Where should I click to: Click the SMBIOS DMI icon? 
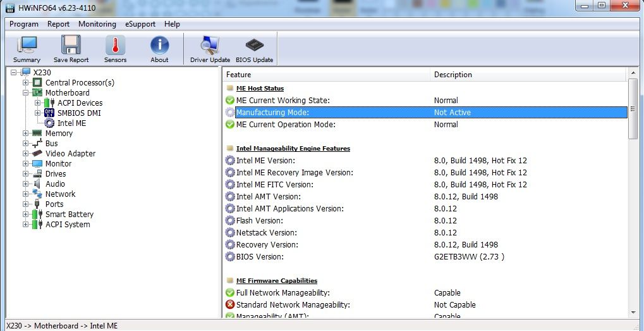tap(49, 113)
